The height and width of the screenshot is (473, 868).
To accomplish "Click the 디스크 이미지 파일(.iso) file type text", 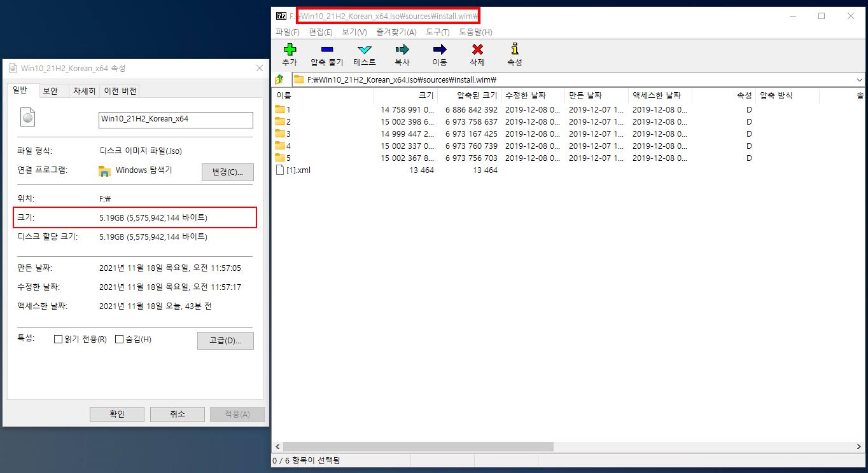I will coord(141,151).
